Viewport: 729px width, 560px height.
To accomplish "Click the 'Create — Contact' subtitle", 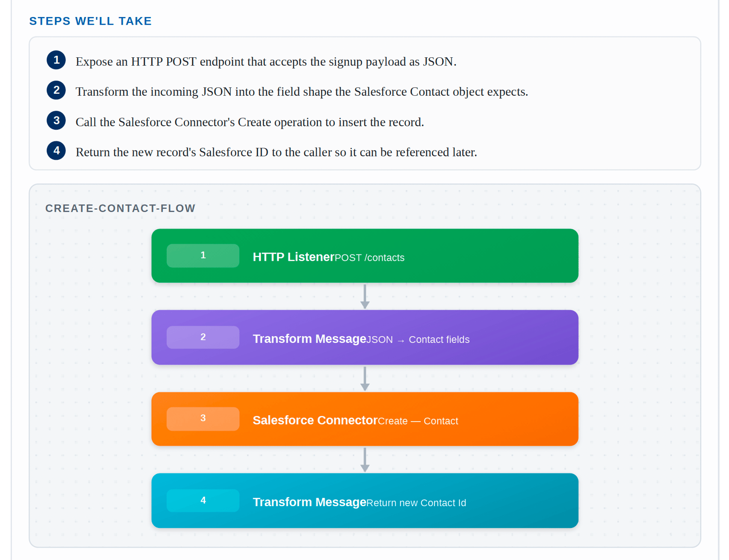I will pos(418,421).
